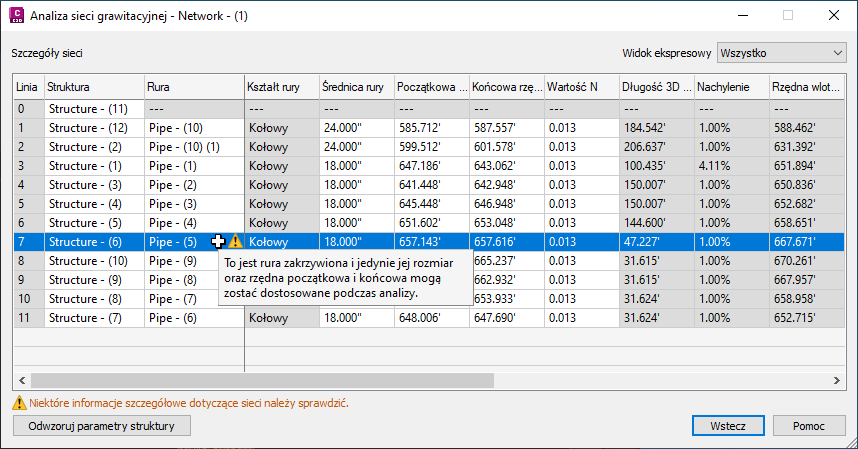Click the 652.715' invert elevation cell

click(807, 318)
